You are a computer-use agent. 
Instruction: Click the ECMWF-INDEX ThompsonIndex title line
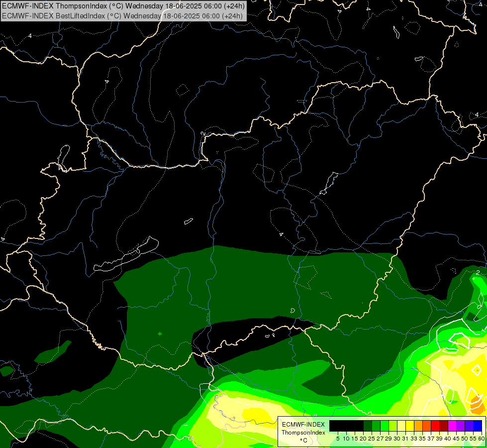tap(123, 5)
